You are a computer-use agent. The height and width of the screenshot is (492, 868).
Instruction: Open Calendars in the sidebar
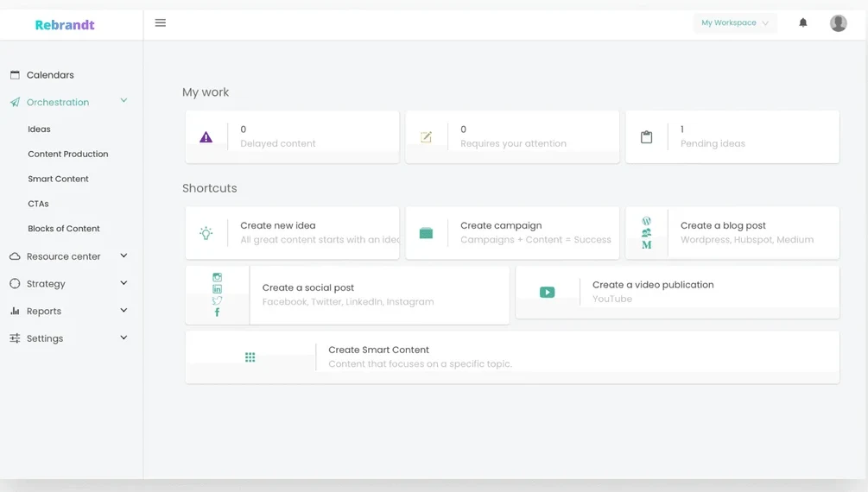coord(50,75)
